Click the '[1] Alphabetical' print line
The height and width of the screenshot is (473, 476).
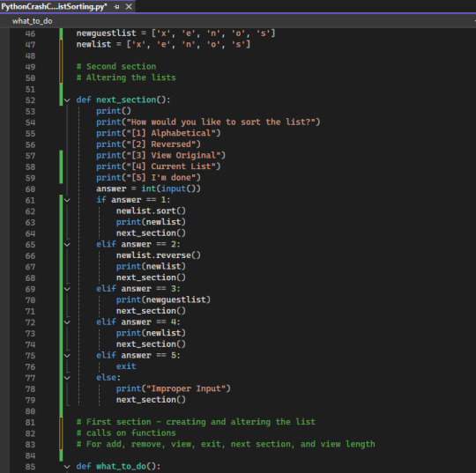[159, 133]
